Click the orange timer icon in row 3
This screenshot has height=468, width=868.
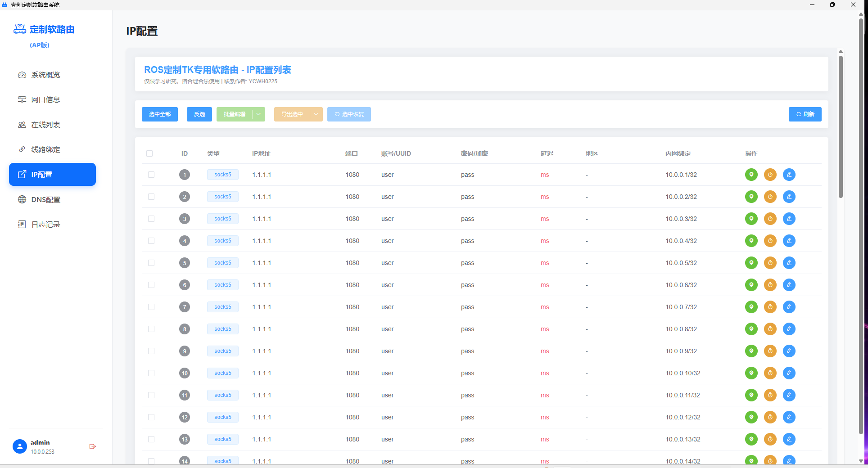[770, 219]
